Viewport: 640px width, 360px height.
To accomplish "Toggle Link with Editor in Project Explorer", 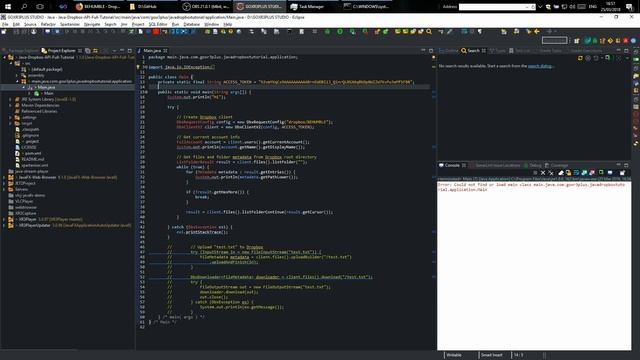I will (95, 51).
